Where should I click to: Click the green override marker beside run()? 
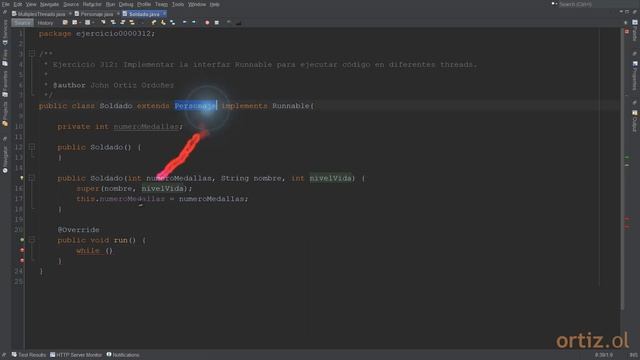pos(22,240)
